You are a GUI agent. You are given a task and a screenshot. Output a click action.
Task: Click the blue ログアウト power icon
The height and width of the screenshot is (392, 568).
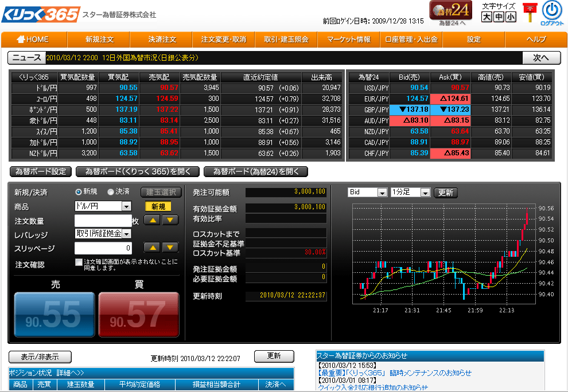click(x=552, y=10)
